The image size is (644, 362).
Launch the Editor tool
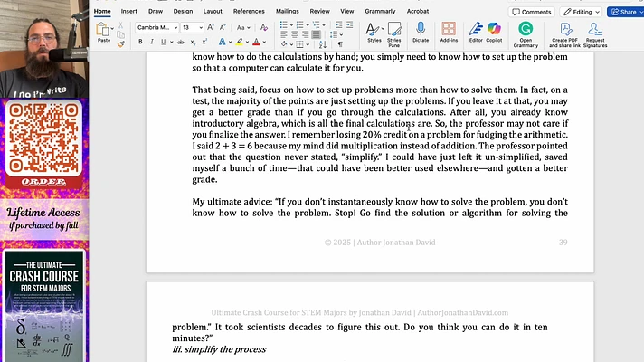[476, 33]
